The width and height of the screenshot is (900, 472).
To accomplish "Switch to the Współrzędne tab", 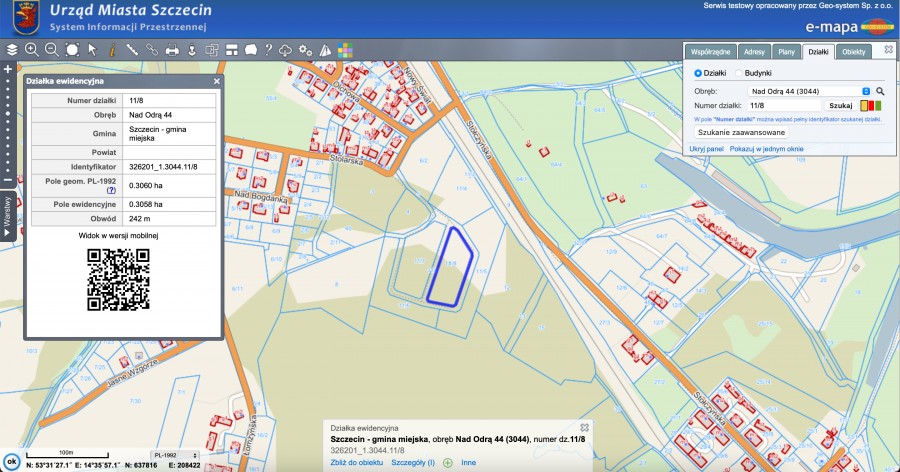I will point(712,51).
